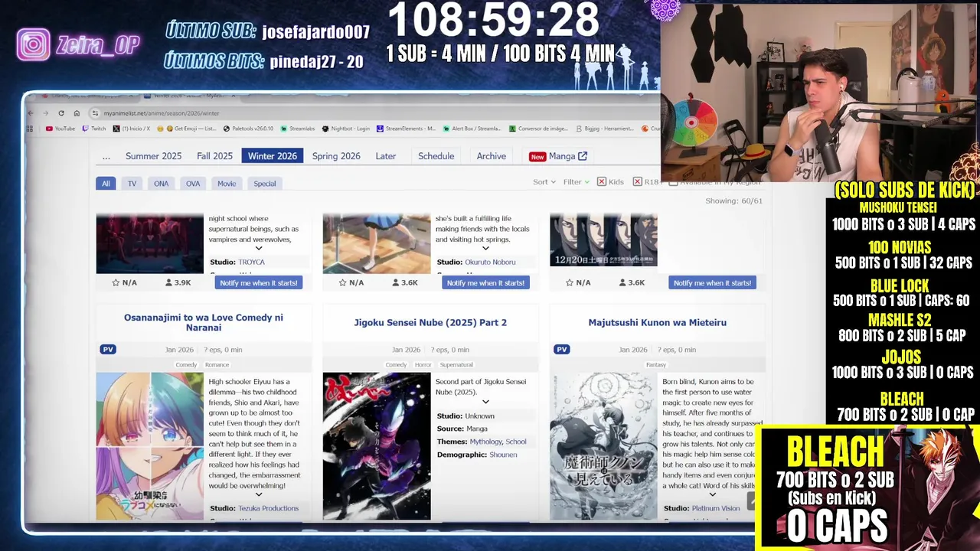
Task: Filter the list by ONA type
Action: coord(161,184)
